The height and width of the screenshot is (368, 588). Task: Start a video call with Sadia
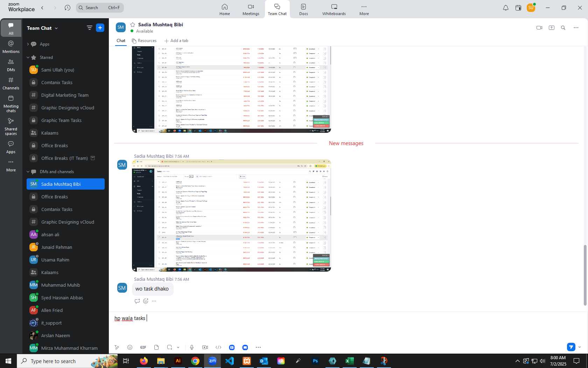[x=539, y=28]
